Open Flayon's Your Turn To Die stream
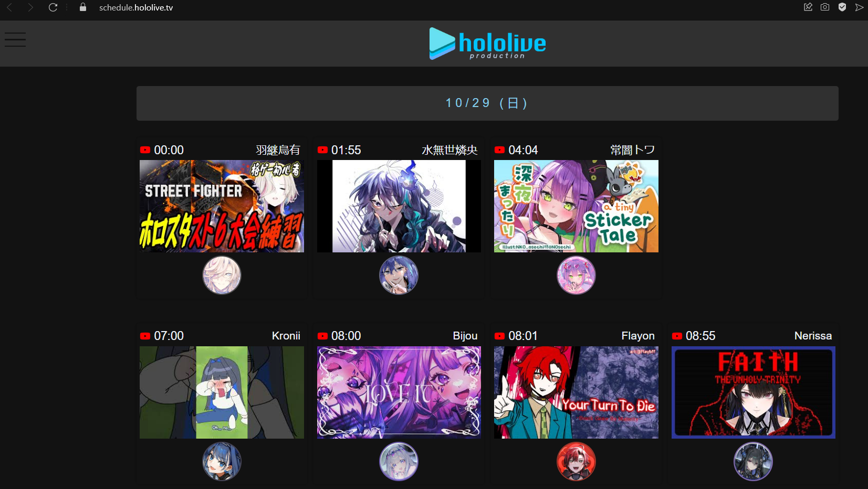Screen dimensions: 868x489 (x=576, y=392)
